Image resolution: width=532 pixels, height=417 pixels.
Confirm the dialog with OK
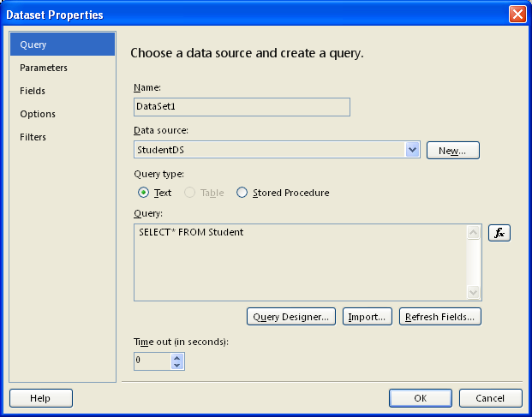click(421, 398)
